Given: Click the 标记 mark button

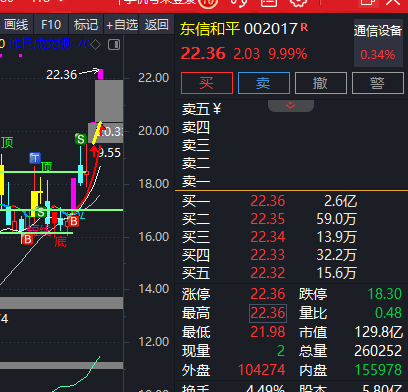Looking at the screenshot, I should [x=86, y=25].
